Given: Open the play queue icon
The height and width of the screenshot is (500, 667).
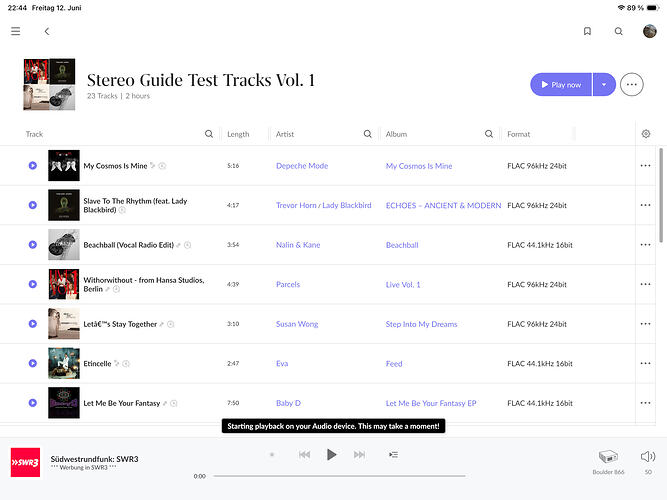Looking at the screenshot, I should click(393, 455).
